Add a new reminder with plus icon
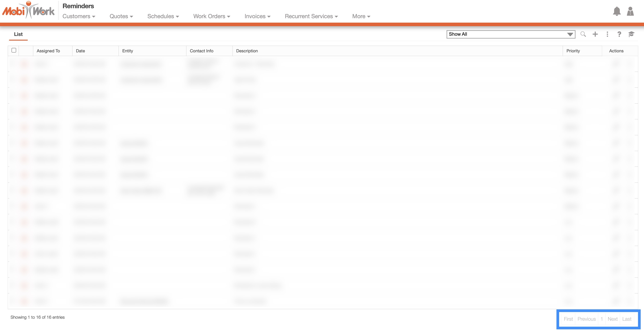The height and width of the screenshot is (334, 644). coord(595,34)
